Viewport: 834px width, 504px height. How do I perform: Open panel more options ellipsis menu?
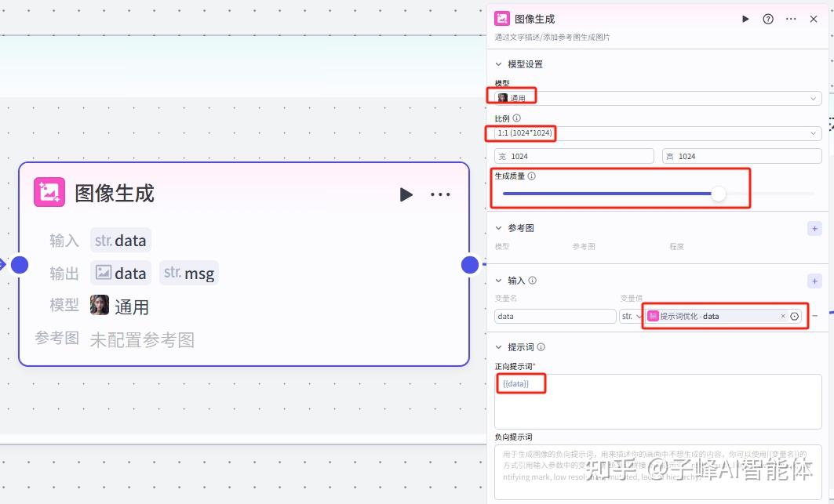click(791, 19)
